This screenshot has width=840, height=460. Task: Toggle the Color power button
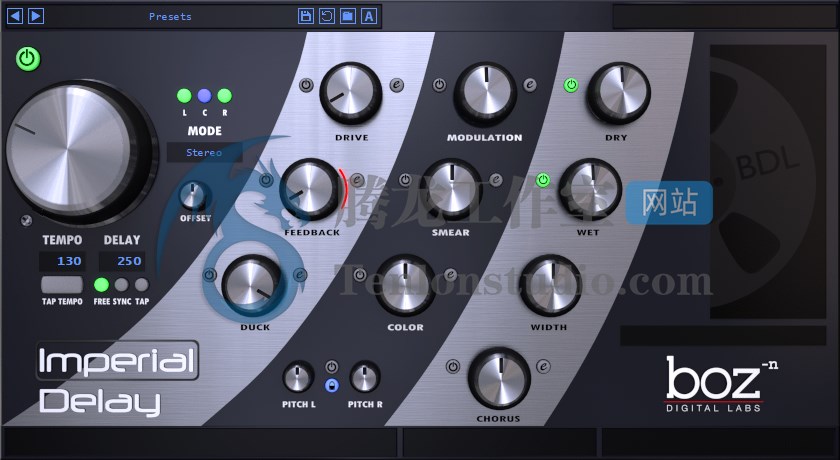[x=360, y=275]
